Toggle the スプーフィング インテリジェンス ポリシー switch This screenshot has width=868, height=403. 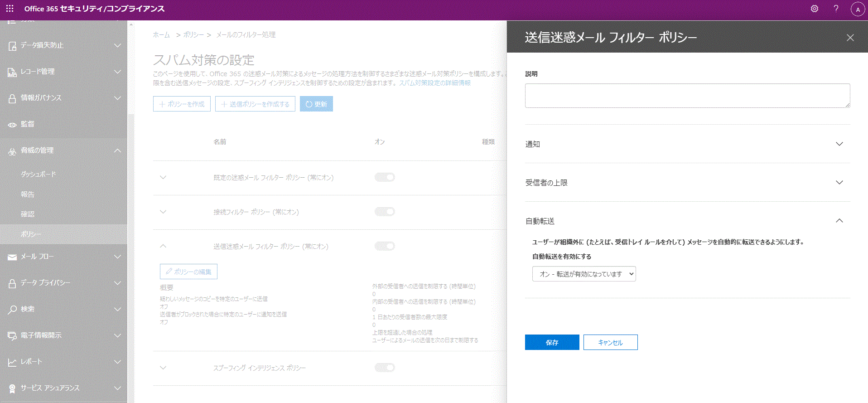(384, 368)
